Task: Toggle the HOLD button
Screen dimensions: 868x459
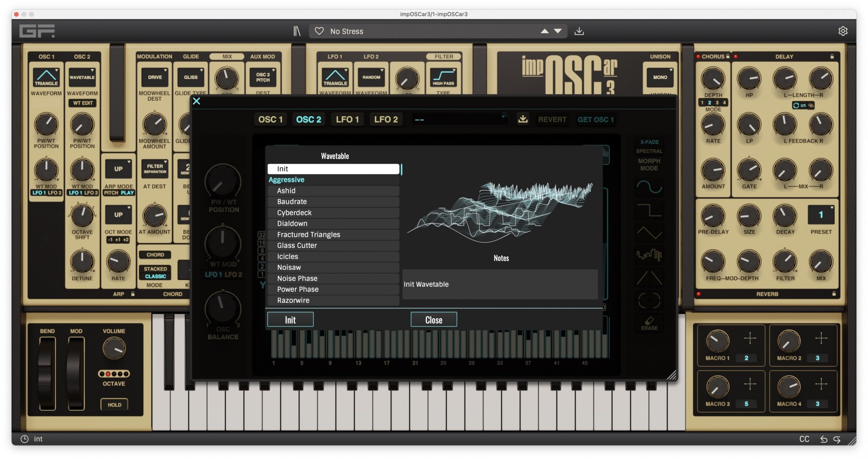Action: (x=114, y=405)
